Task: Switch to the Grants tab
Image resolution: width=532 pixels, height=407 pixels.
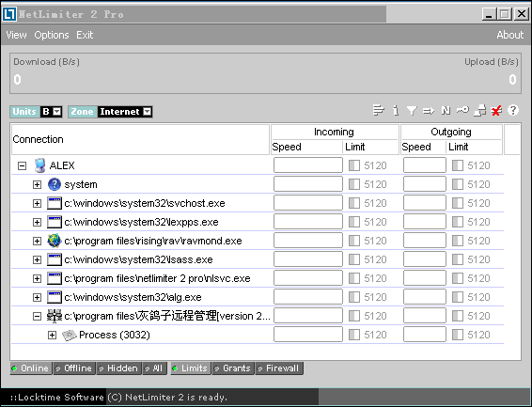Action: pyautogui.click(x=233, y=368)
